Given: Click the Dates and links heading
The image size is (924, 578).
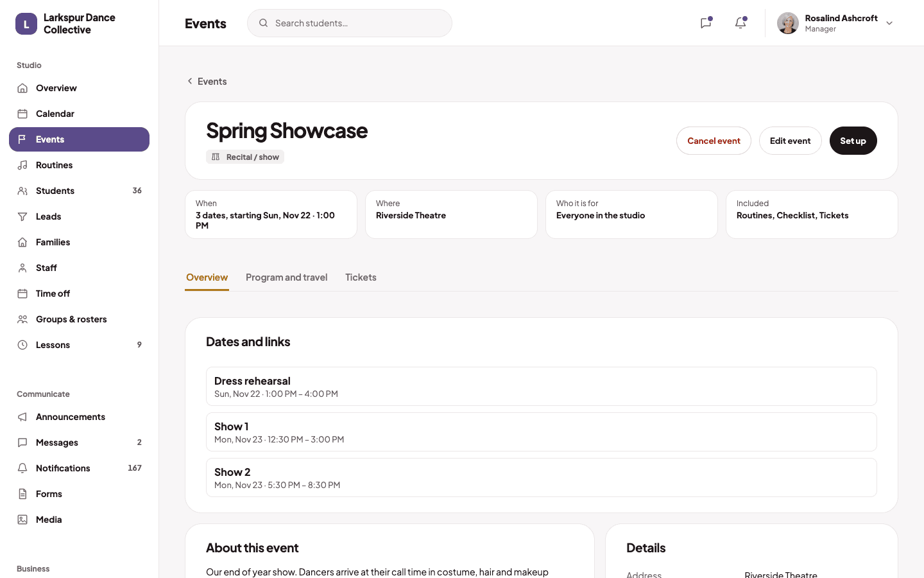Looking at the screenshot, I should click(248, 342).
